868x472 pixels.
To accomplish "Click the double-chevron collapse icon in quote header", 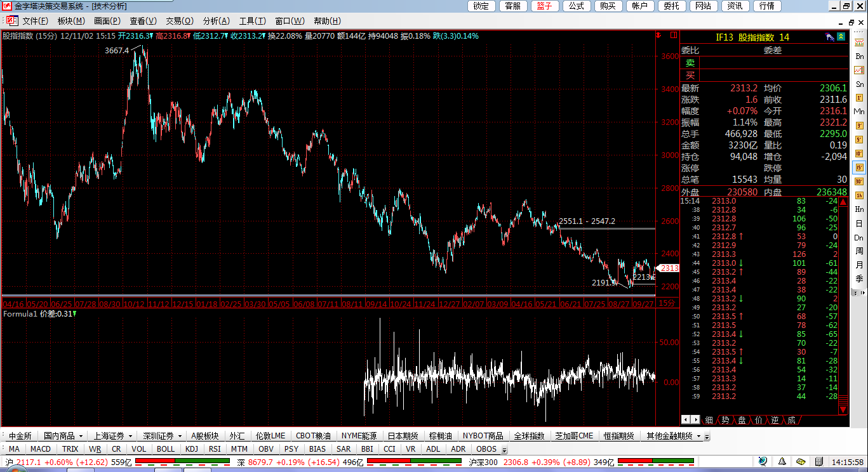I will [x=841, y=37].
